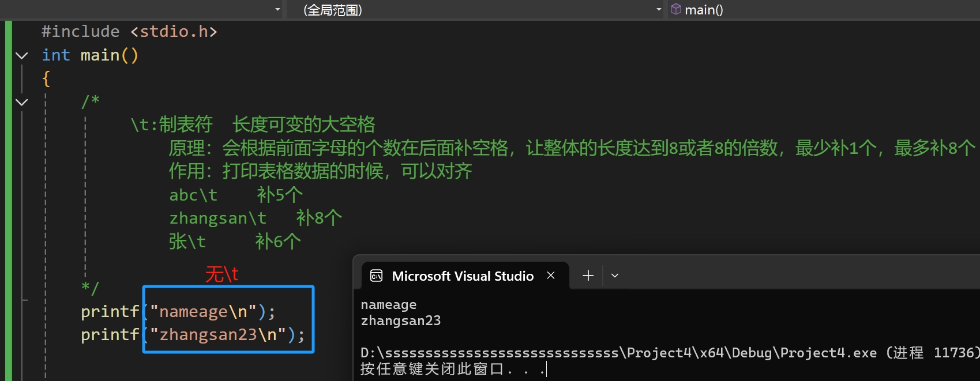The image size is (980, 381).
Task: Click the Project4.exe path in console
Action: click(x=618, y=353)
